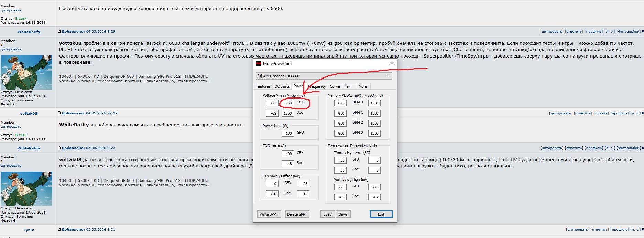
Task: Click the post icon beside 04.05.2026 22:32
Action: click(x=59, y=113)
